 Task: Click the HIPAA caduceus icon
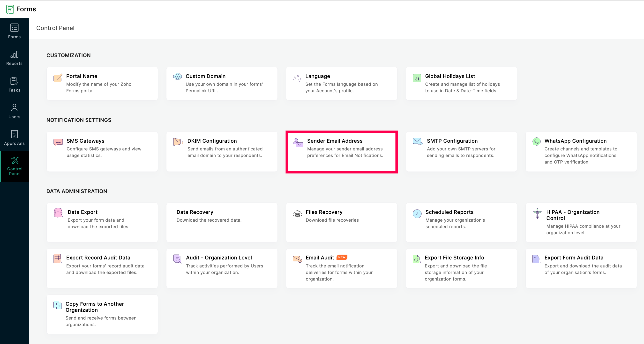pyautogui.click(x=537, y=213)
